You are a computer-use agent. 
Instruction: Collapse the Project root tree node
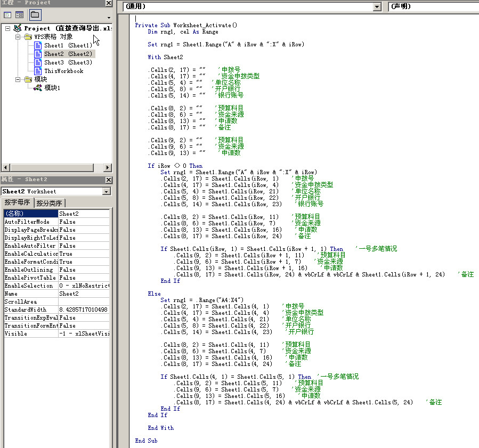coord(7,28)
